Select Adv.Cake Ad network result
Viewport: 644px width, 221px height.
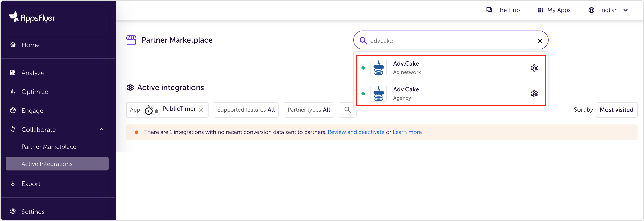click(451, 68)
